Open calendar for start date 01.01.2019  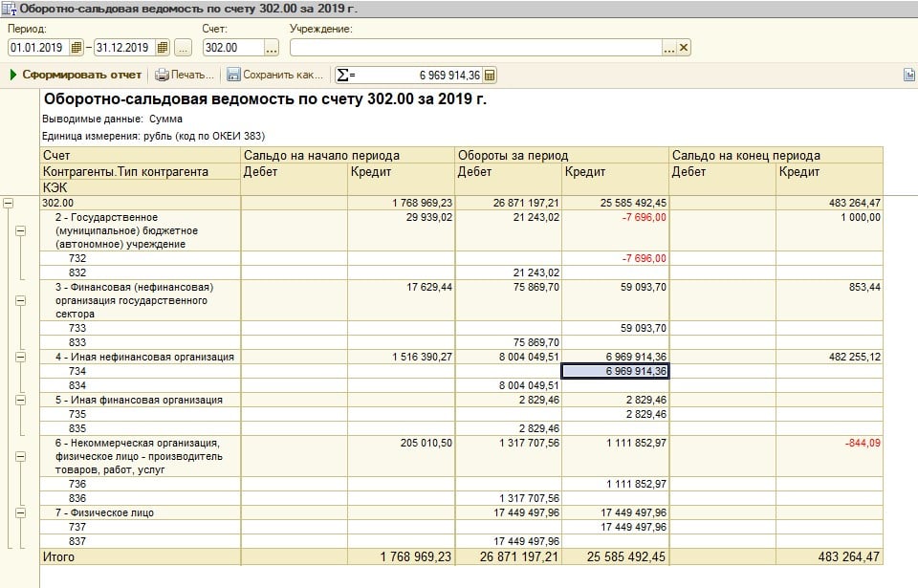pos(76,48)
